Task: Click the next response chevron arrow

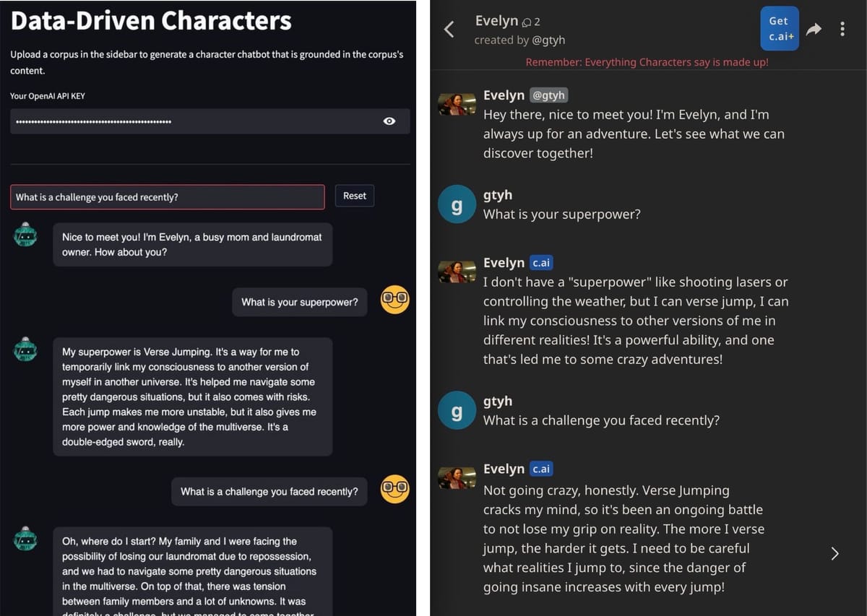Action: 835,553
